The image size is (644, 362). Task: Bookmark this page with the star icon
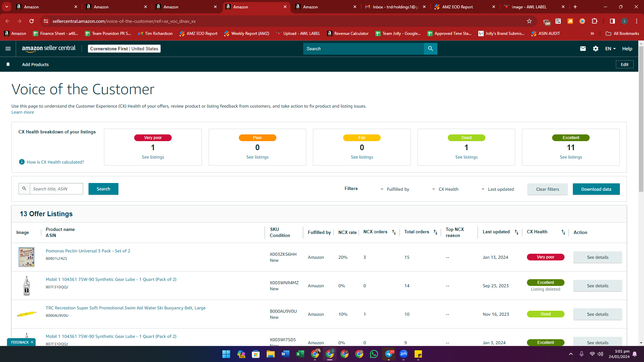(x=529, y=21)
